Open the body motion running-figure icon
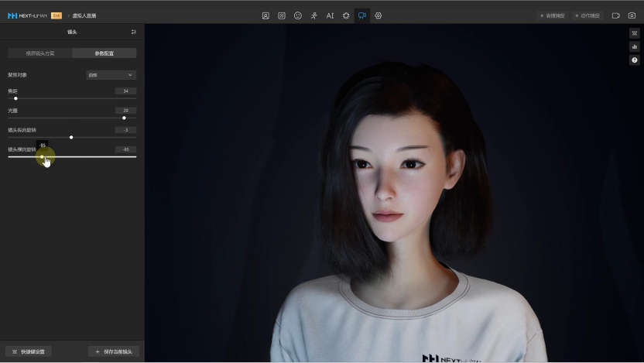 (313, 15)
